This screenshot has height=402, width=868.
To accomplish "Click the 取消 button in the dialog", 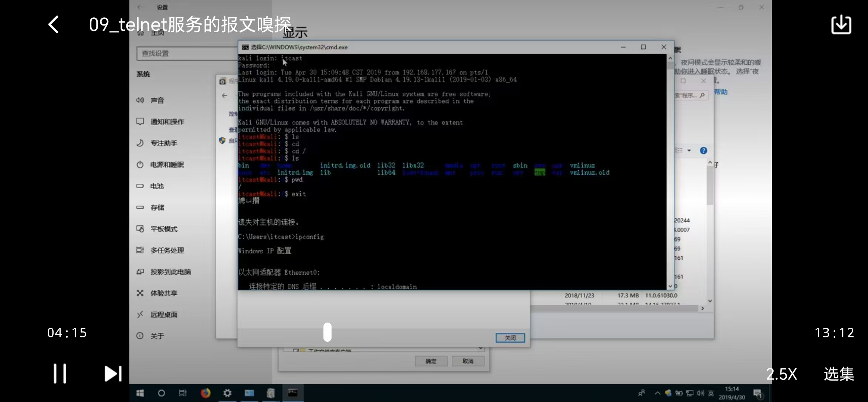I will point(468,361).
